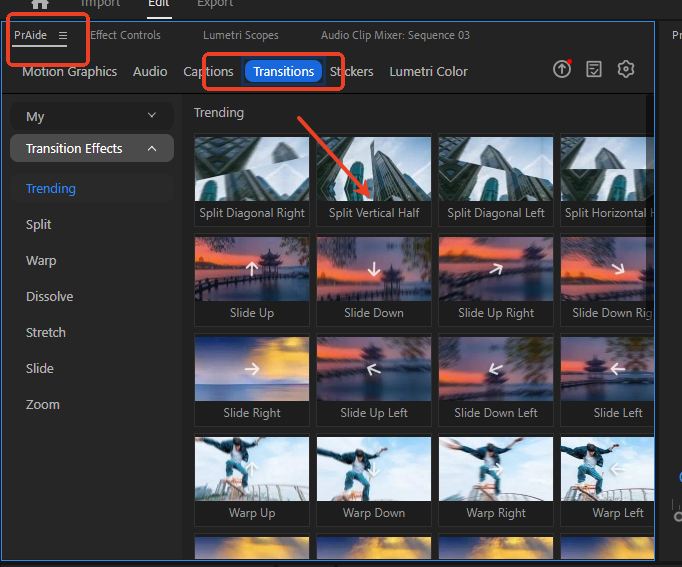This screenshot has width=682, height=567.
Task: Select the Dissolve transition category
Action: 49,296
